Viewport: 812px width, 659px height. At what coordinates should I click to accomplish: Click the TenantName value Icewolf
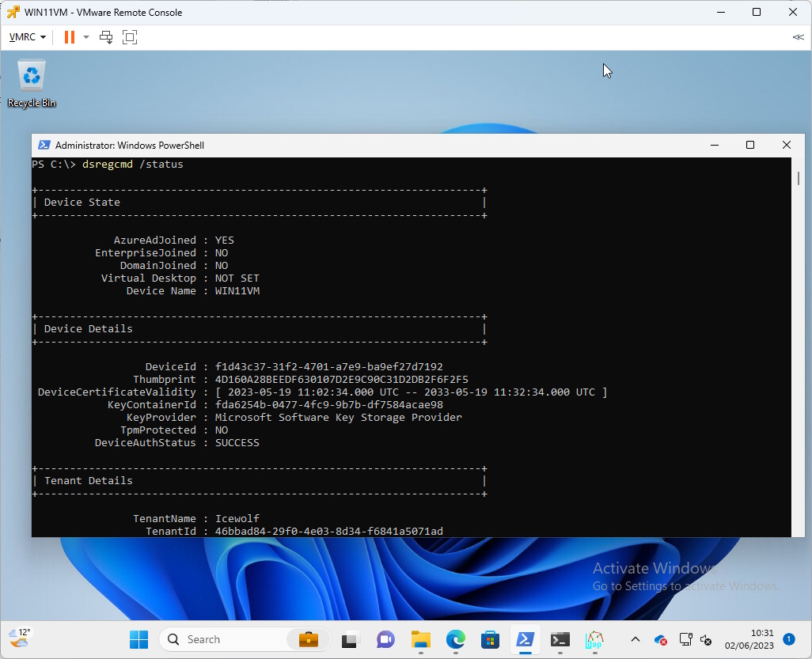pyautogui.click(x=237, y=518)
